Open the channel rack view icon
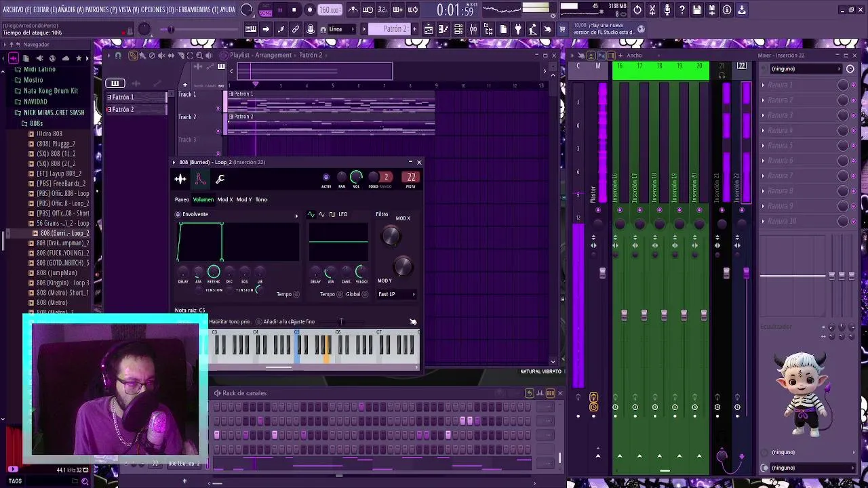The image size is (868, 488). coord(458,29)
